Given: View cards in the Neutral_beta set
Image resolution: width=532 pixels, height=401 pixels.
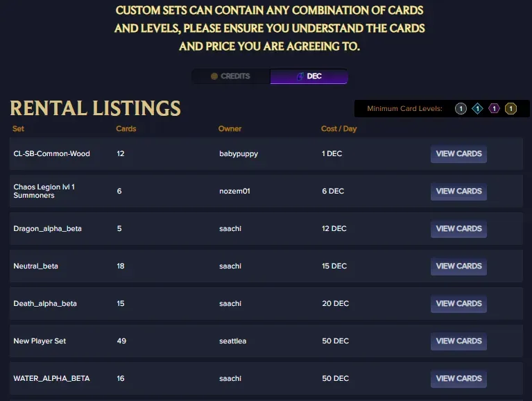Looking at the screenshot, I should (458, 266).
